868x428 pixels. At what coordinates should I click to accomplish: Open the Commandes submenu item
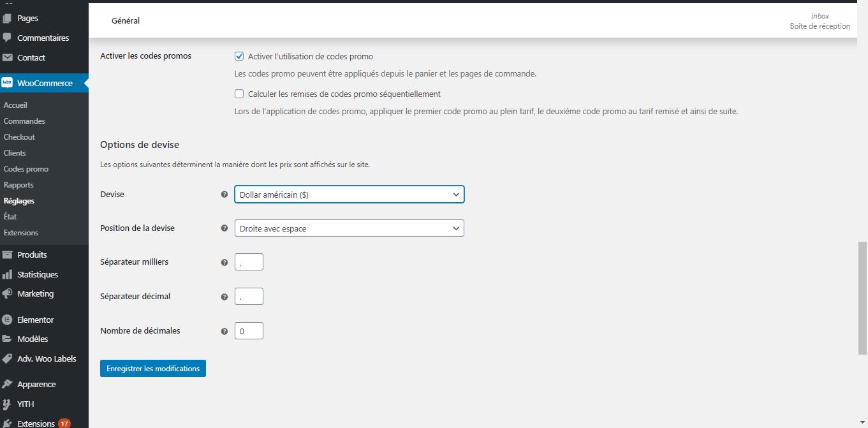pyautogui.click(x=24, y=121)
